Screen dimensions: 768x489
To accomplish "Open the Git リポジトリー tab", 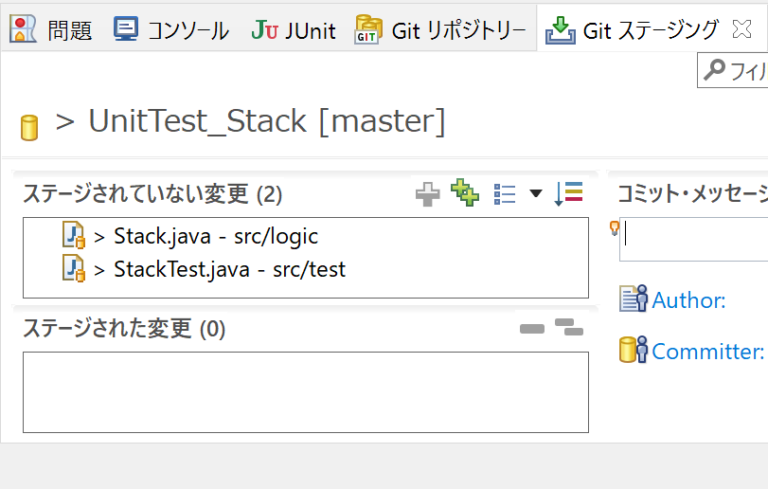I will (x=440, y=31).
